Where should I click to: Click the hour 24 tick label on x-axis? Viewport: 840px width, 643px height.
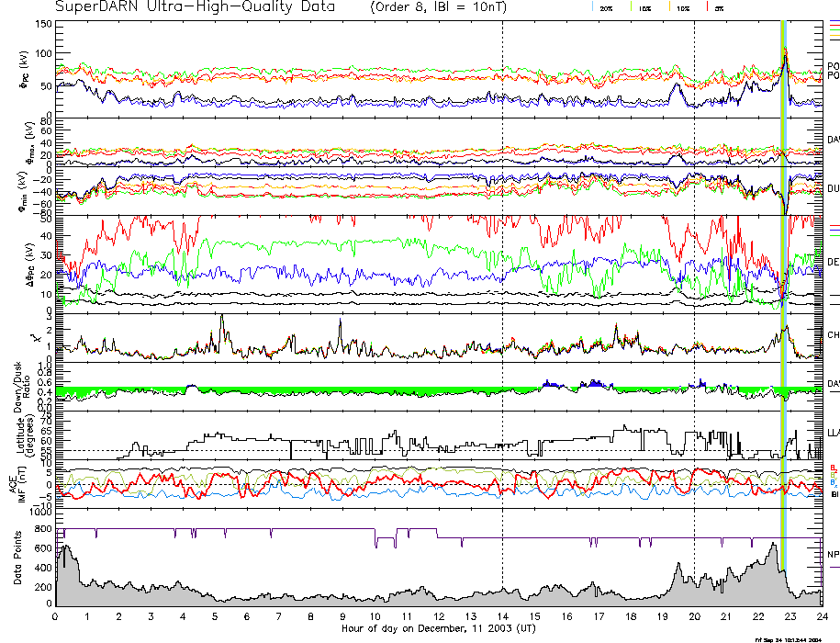(x=822, y=617)
